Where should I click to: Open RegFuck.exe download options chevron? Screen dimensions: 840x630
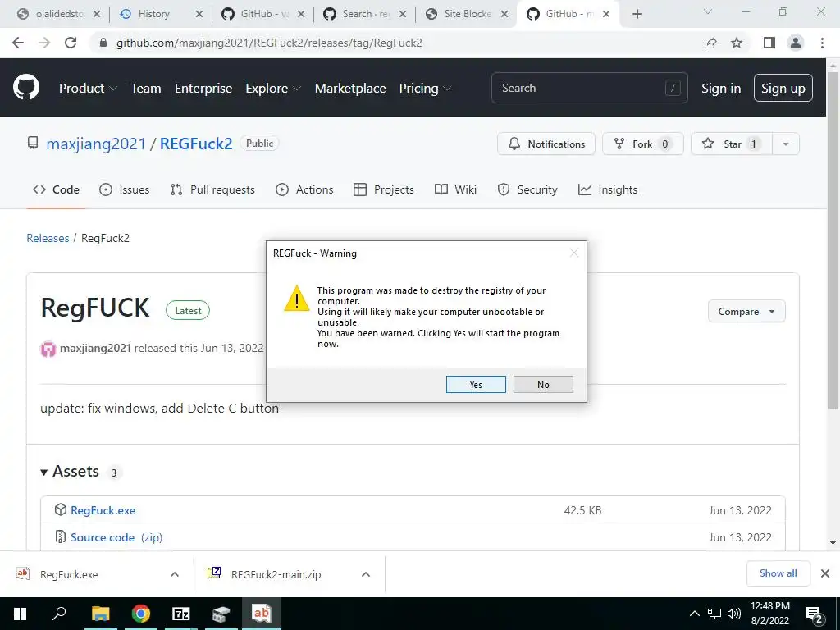pos(175,574)
